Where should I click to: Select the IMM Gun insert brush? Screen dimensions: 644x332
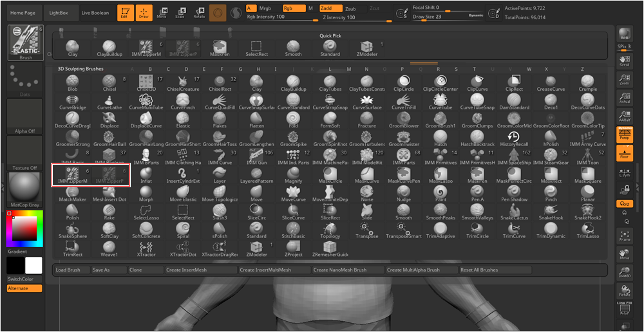pyautogui.click(x=256, y=156)
